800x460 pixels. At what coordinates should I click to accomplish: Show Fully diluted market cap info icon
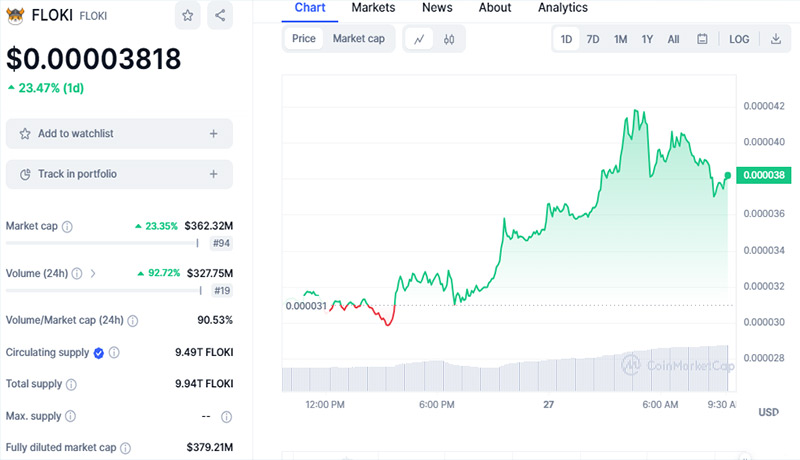tap(126, 448)
